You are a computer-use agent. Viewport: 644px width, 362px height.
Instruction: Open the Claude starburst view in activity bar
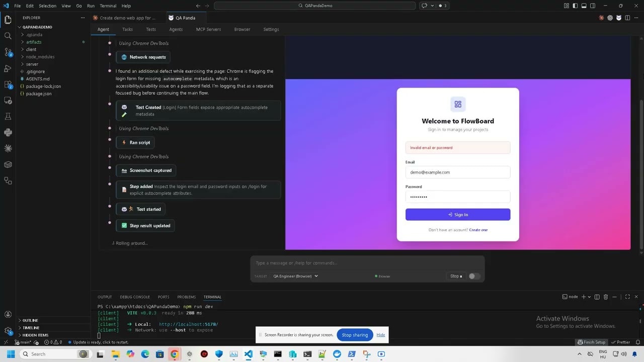click(8, 148)
